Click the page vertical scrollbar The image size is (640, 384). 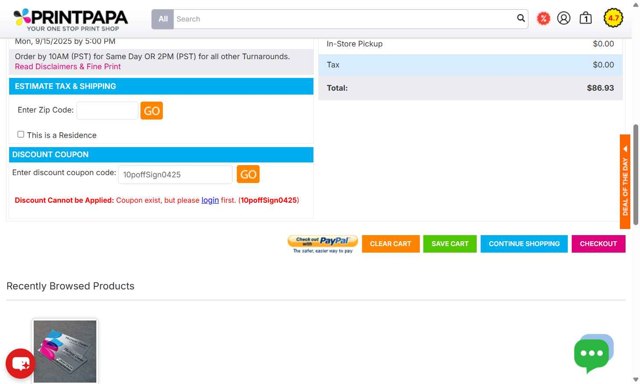[x=636, y=174]
